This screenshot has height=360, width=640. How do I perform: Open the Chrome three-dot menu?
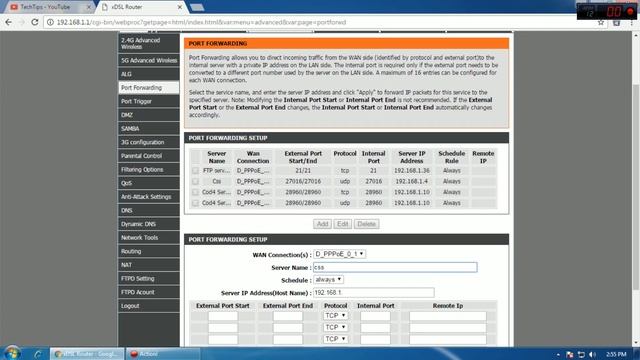631,23
